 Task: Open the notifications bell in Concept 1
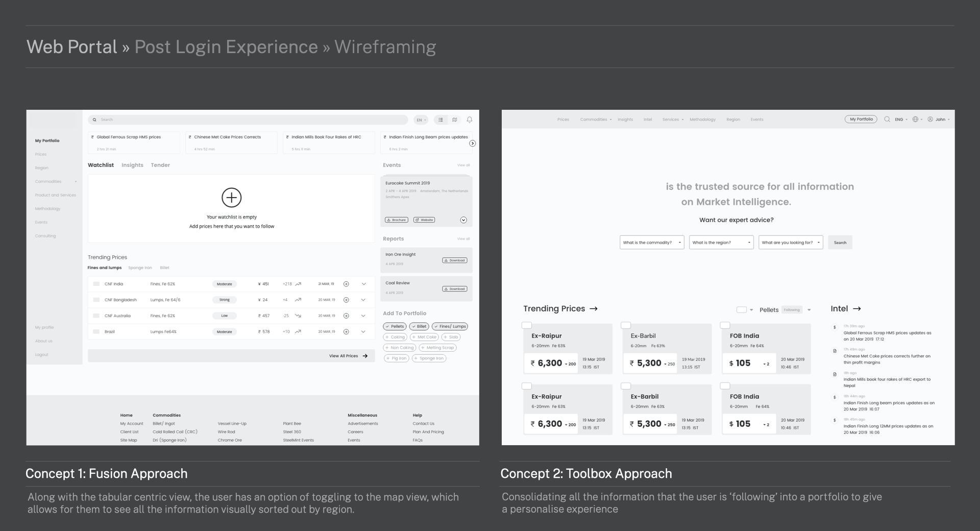[x=470, y=120]
